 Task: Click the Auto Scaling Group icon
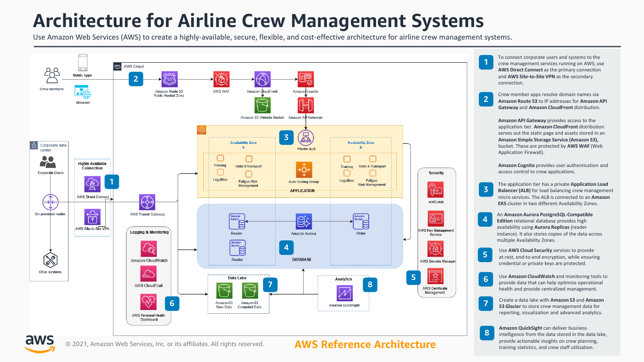click(304, 170)
